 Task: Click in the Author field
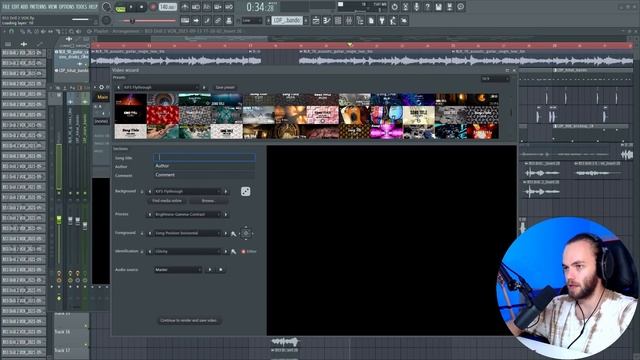204,166
